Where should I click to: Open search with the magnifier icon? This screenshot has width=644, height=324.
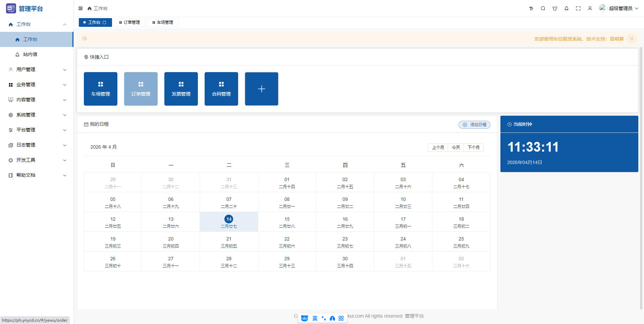[x=543, y=8]
